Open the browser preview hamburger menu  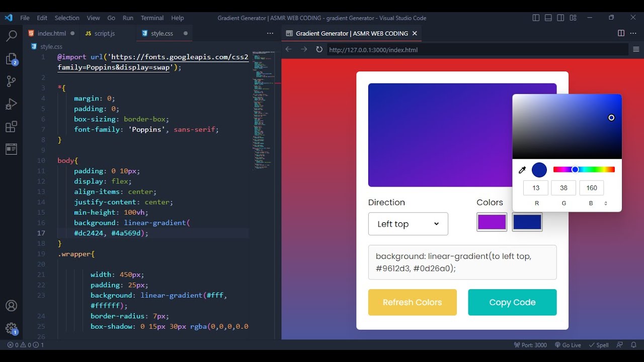click(636, 49)
